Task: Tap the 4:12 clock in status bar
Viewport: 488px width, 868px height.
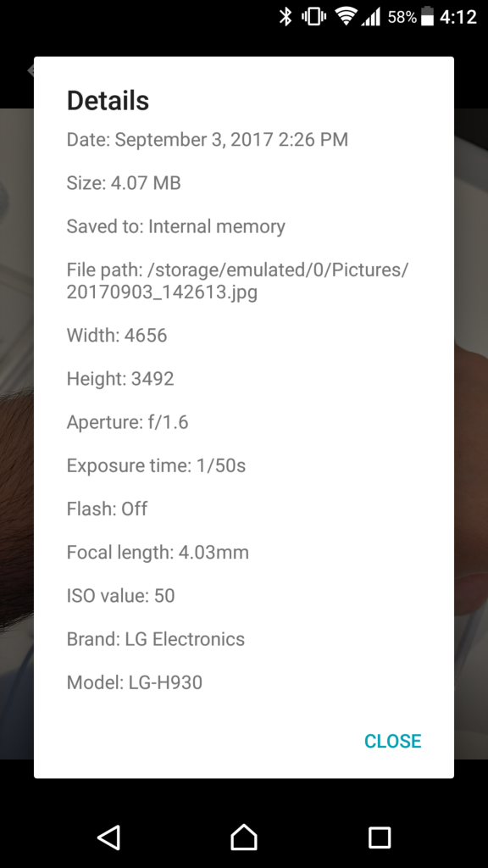Action: pyautogui.click(x=458, y=17)
